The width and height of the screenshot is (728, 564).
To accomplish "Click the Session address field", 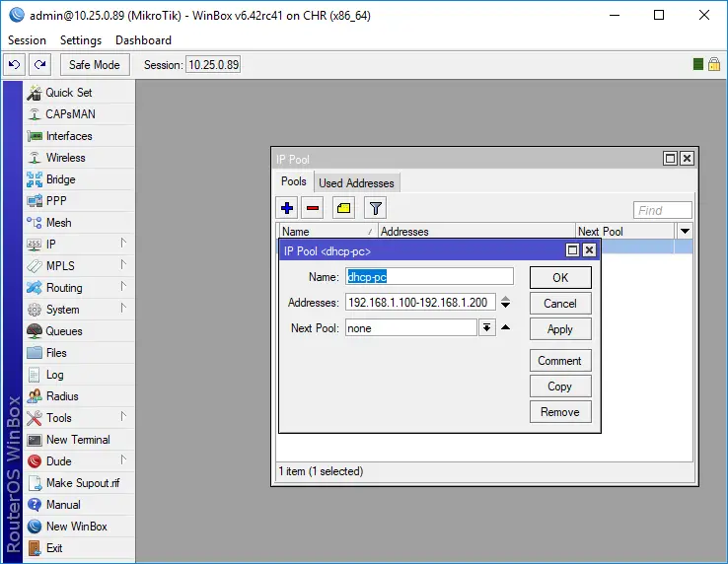I will 213,64.
